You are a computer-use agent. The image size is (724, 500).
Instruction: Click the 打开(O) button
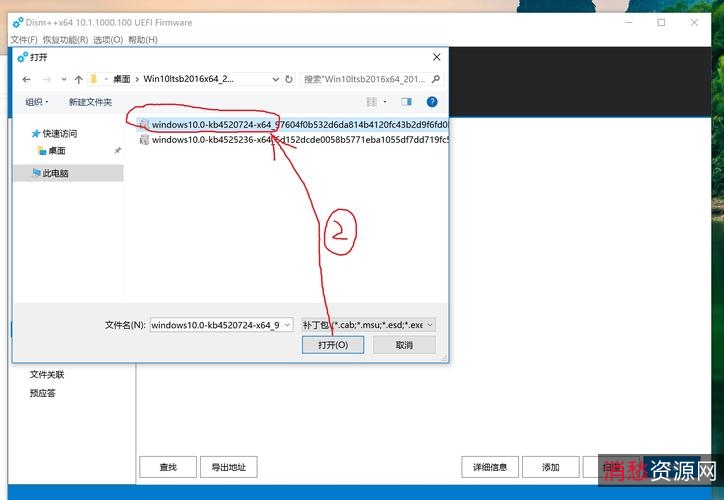pos(333,345)
